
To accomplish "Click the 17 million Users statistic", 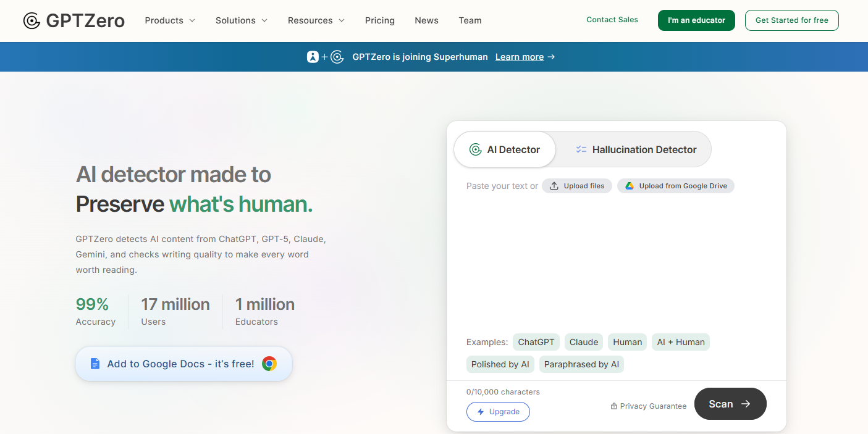I will 175,312.
